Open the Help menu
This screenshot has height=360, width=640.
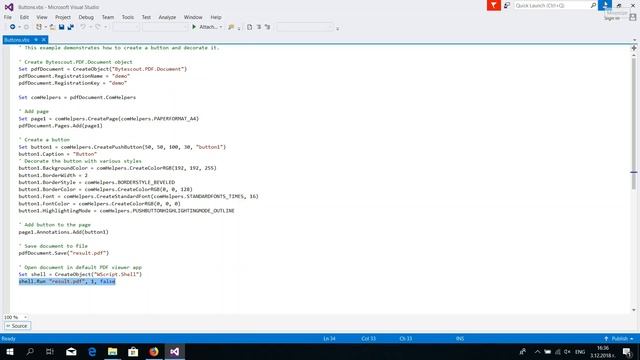pos(216,17)
